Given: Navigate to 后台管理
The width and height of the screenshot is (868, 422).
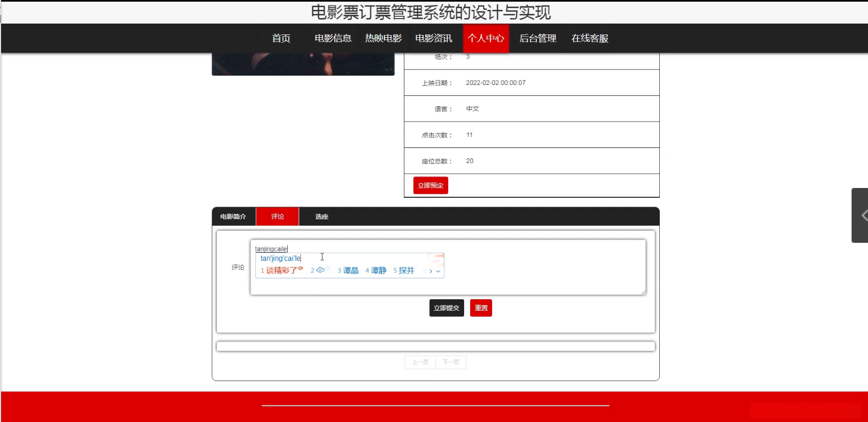Looking at the screenshot, I should (538, 38).
